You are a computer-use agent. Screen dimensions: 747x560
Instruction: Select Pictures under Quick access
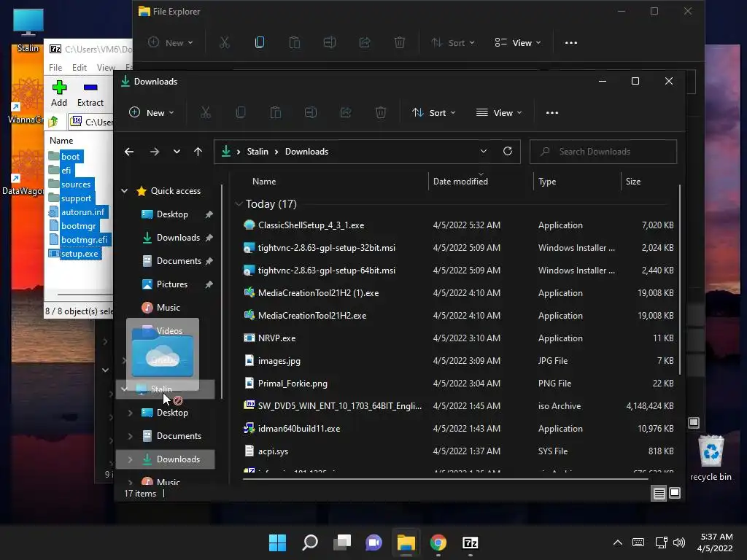pyautogui.click(x=171, y=284)
